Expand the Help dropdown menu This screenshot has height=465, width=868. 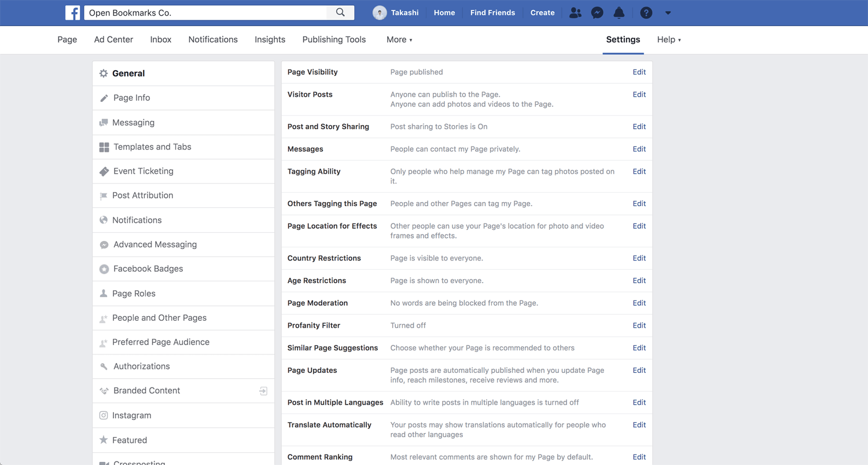669,39
